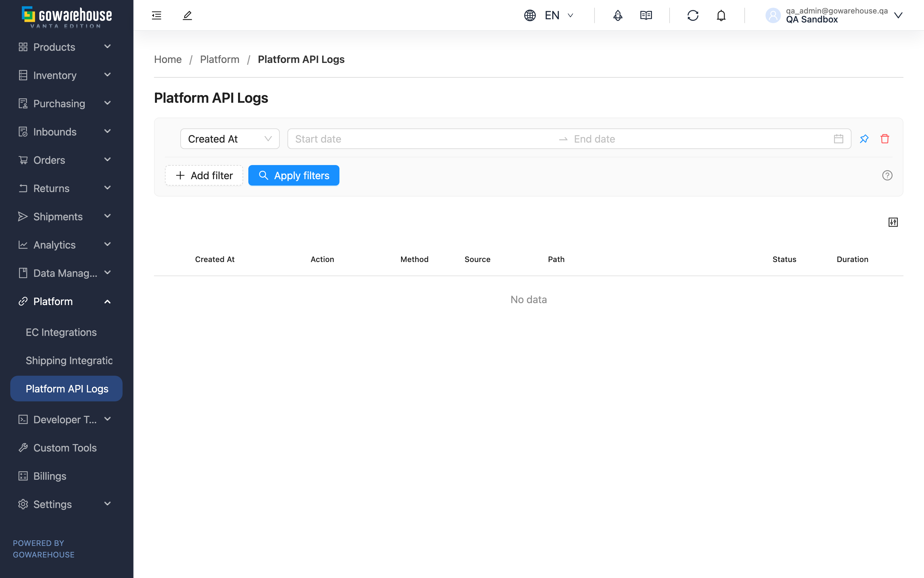Click the refresh icon in header
The height and width of the screenshot is (578, 924).
693,15
